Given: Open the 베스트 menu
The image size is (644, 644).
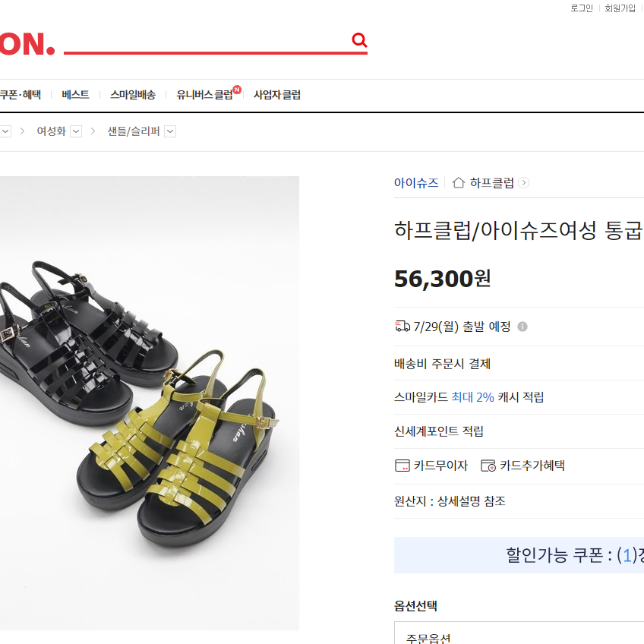Looking at the screenshot, I should (76, 95).
